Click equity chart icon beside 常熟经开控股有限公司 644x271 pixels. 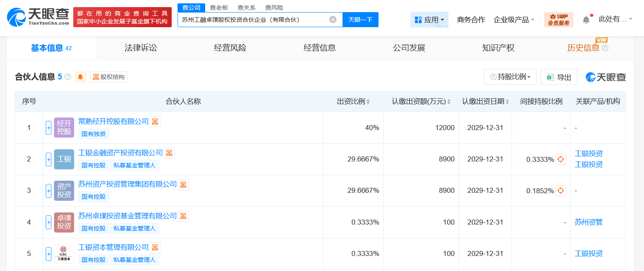155,121
